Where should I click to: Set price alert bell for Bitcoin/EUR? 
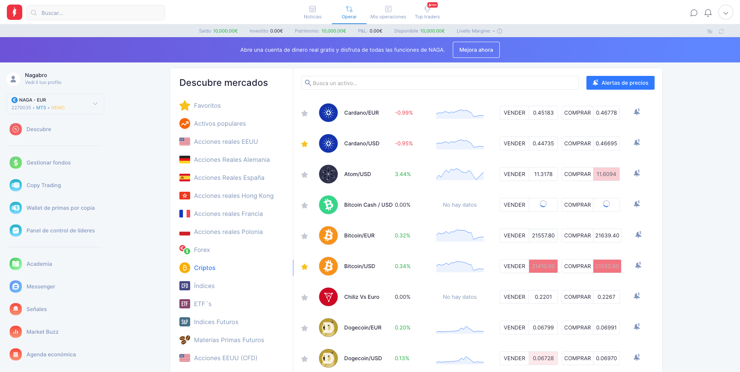point(638,235)
